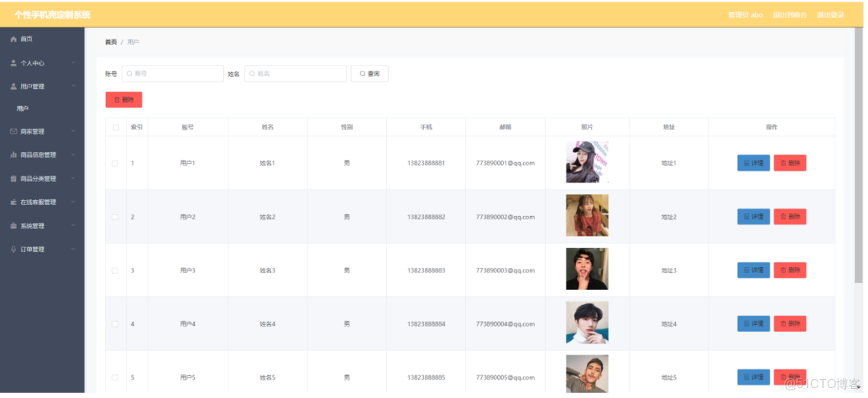Image resolution: width=868 pixels, height=398 pixels.
Task: Click detail icon in 用户3 row
Action: [x=747, y=270]
